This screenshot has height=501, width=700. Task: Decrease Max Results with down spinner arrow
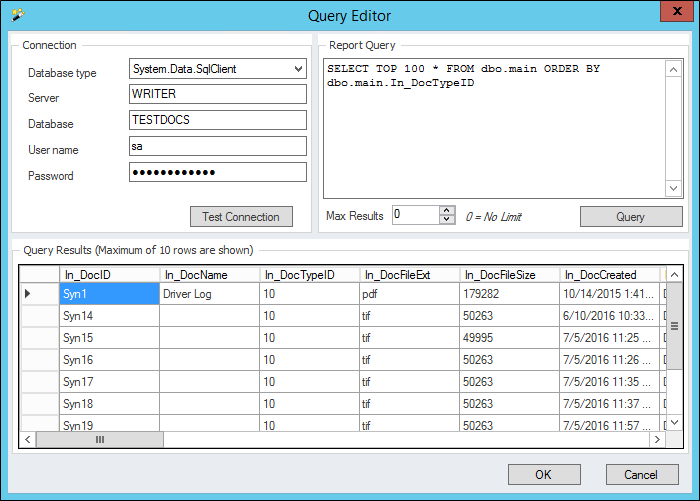click(447, 220)
